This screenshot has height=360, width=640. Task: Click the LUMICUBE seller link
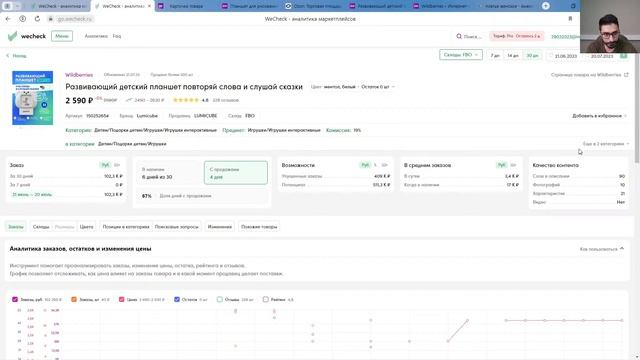tap(205, 116)
